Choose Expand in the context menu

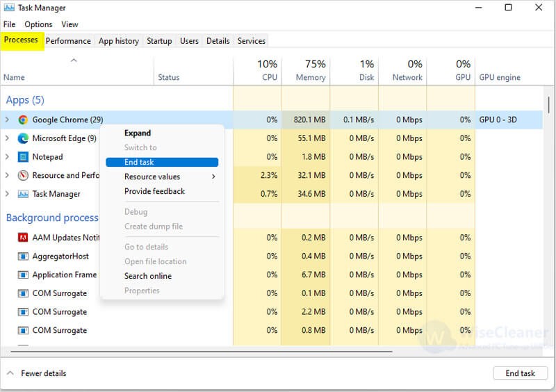tap(163, 133)
